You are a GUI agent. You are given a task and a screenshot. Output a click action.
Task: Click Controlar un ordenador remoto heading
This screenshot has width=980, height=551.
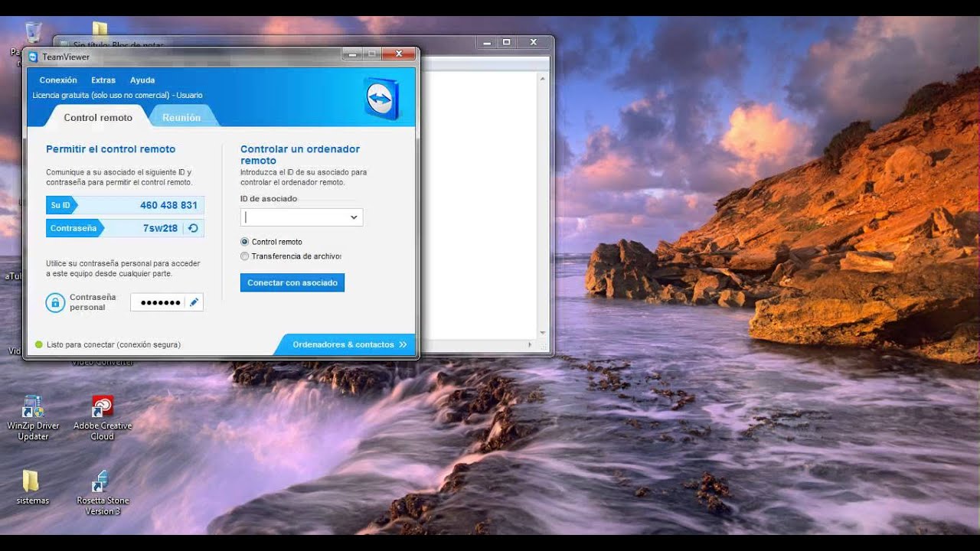point(300,155)
